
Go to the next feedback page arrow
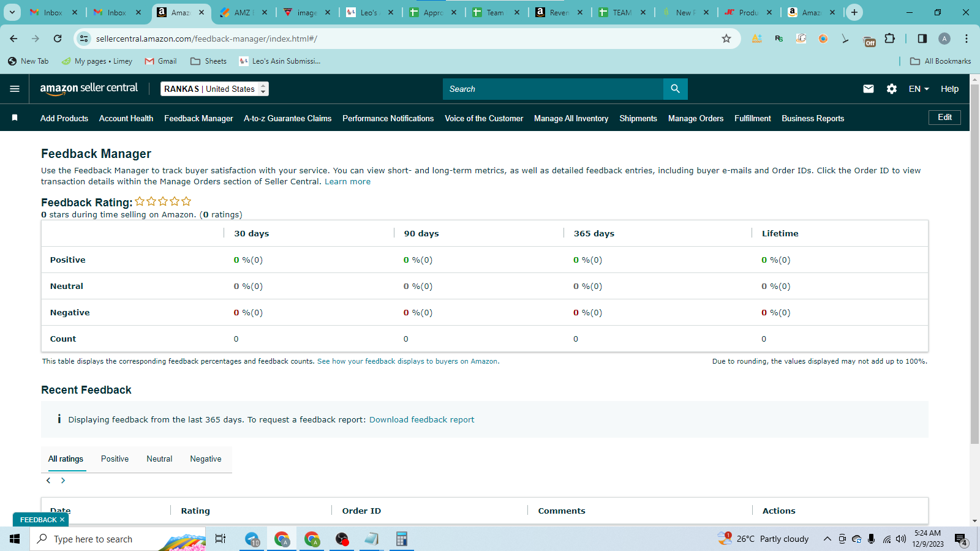[x=62, y=481]
